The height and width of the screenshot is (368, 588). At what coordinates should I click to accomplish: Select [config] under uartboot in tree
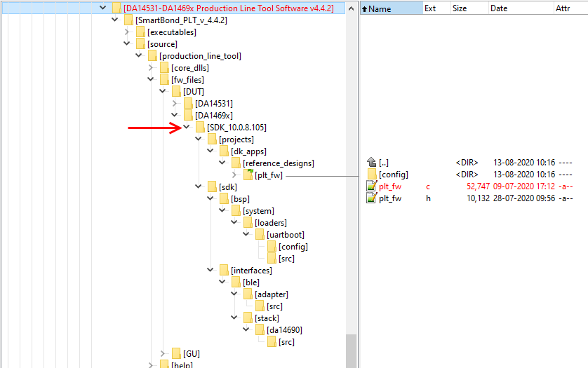click(x=293, y=247)
